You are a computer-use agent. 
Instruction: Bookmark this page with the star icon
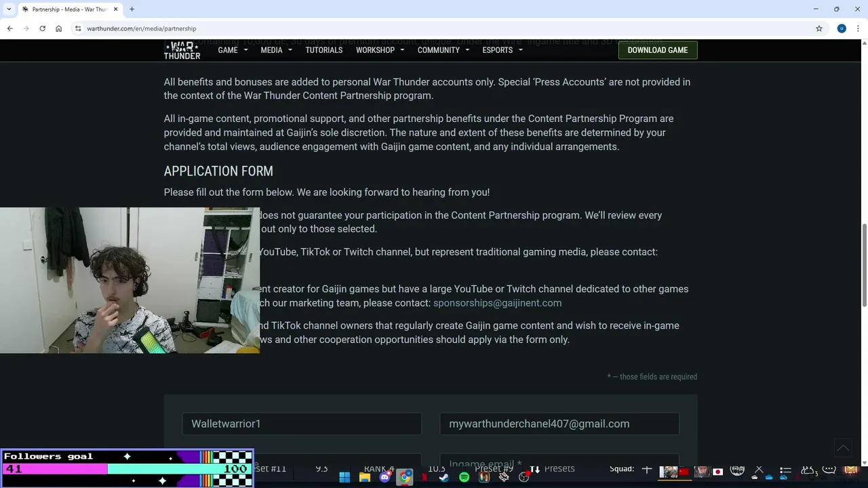pyautogui.click(x=819, y=28)
